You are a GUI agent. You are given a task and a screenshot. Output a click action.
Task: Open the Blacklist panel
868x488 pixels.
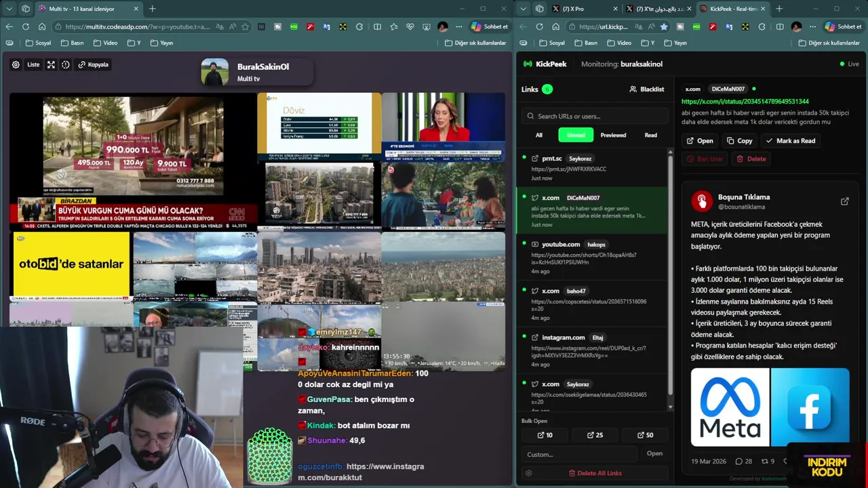click(x=647, y=89)
